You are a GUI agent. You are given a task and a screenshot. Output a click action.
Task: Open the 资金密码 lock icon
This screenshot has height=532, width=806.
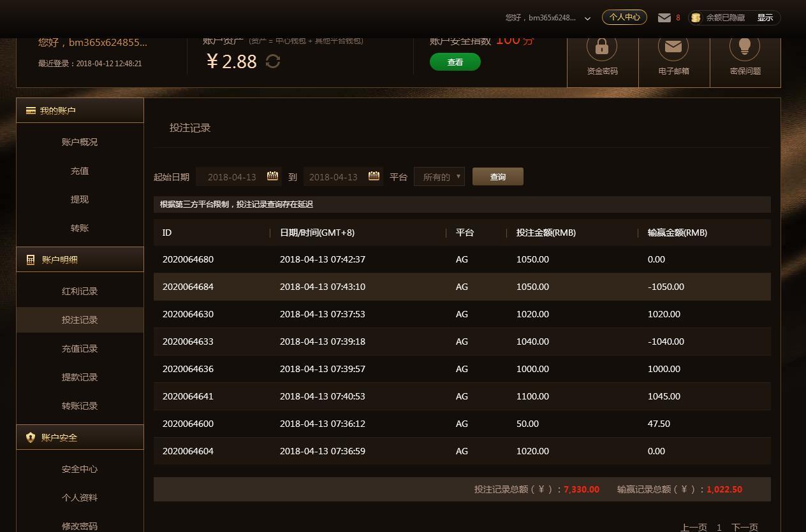(x=602, y=48)
